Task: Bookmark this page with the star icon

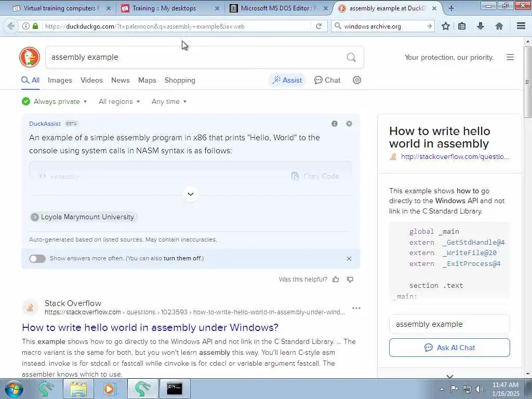Action: 446,26
